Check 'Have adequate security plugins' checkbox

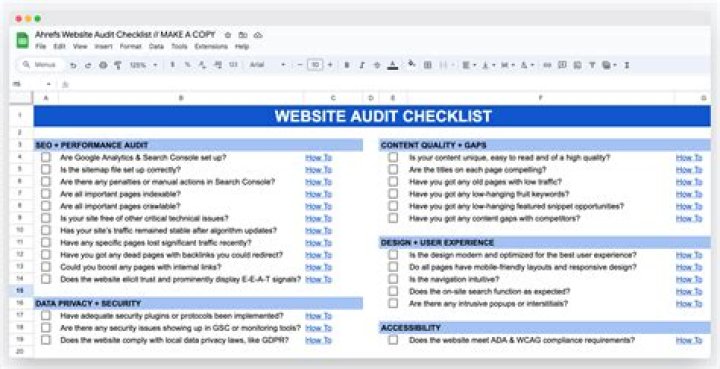click(45, 316)
